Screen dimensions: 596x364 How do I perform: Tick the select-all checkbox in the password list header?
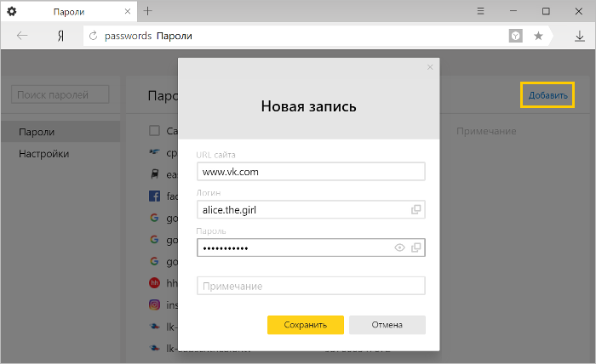pyautogui.click(x=154, y=131)
